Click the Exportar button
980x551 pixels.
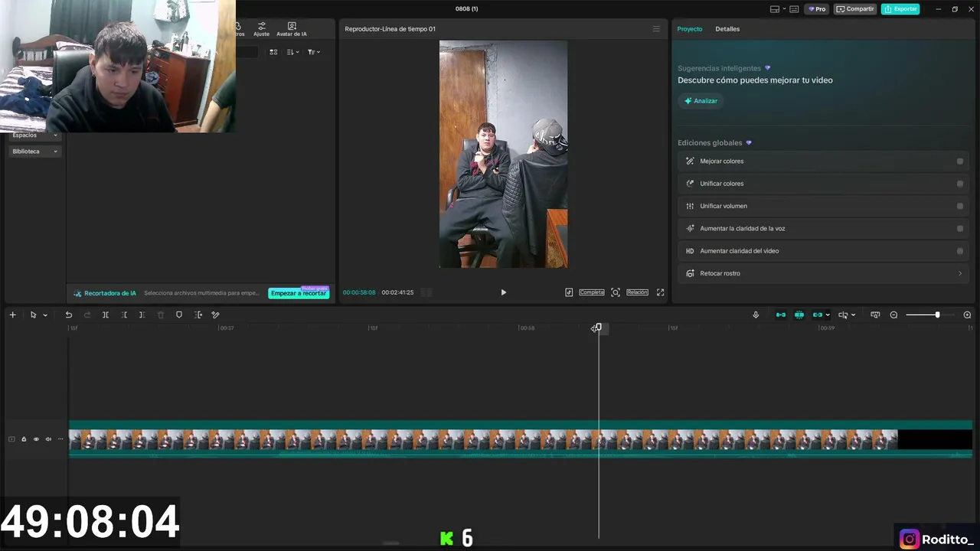point(900,9)
